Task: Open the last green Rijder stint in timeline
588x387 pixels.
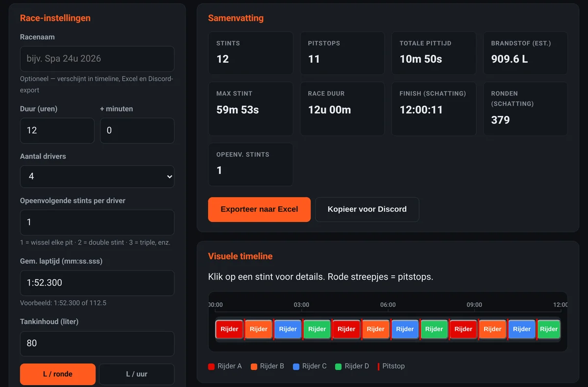Action: [x=549, y=329]
